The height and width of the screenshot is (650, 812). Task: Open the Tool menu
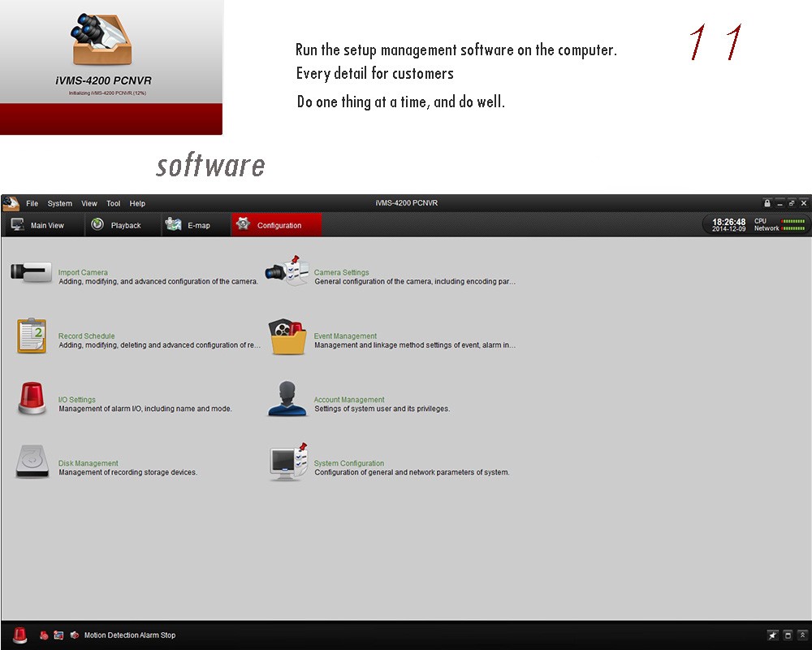(x=113, y=204)
